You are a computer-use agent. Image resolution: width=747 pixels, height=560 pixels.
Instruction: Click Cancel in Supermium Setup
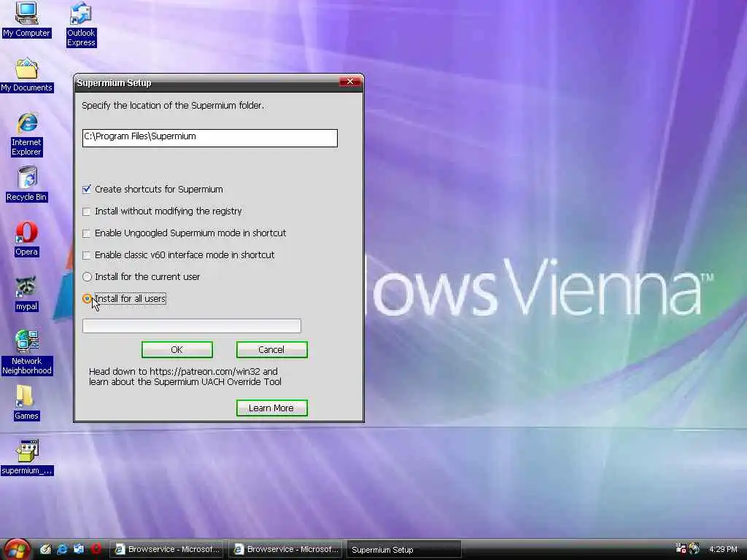pos(271,349)
